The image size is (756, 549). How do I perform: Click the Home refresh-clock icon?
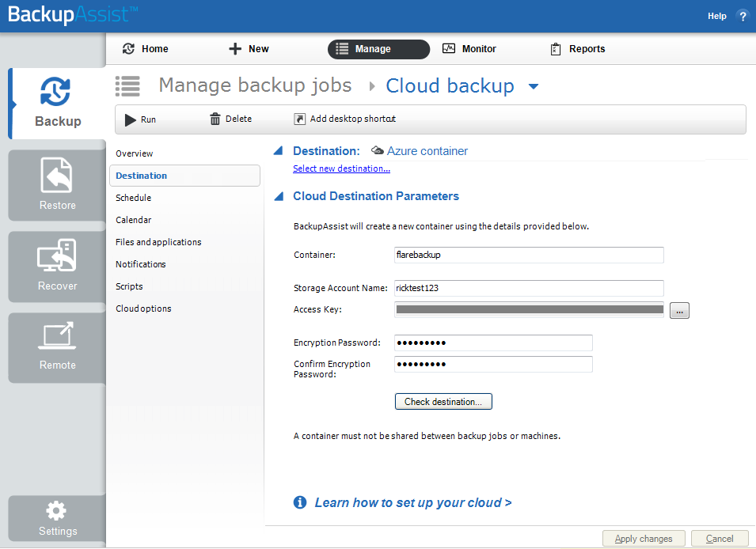128,49
